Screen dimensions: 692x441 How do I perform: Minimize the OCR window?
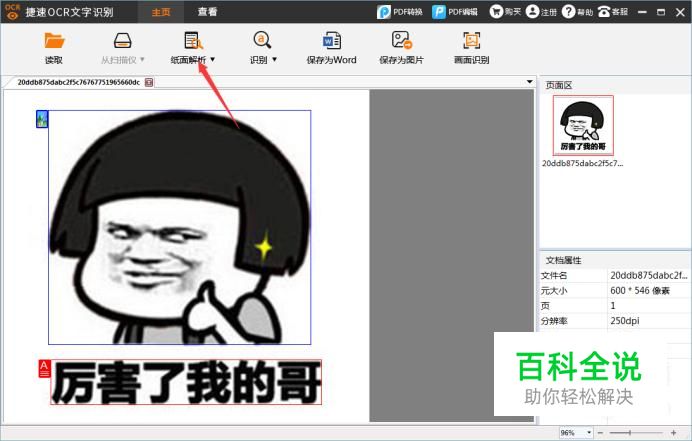coord(643,12)
